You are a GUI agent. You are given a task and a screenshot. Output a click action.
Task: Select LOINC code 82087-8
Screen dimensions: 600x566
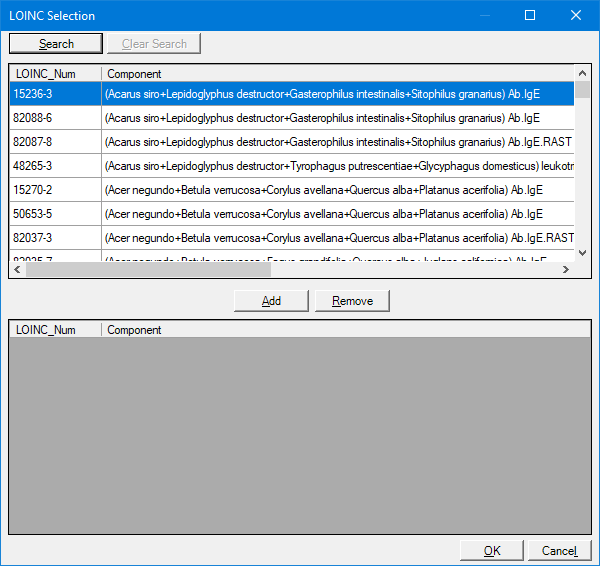click(x=55, y=142)
